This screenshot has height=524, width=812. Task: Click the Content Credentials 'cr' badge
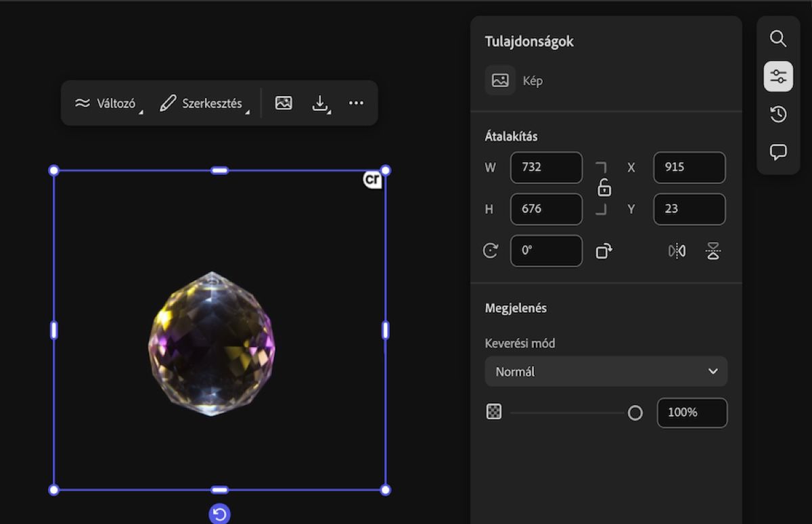click(372, 180)
